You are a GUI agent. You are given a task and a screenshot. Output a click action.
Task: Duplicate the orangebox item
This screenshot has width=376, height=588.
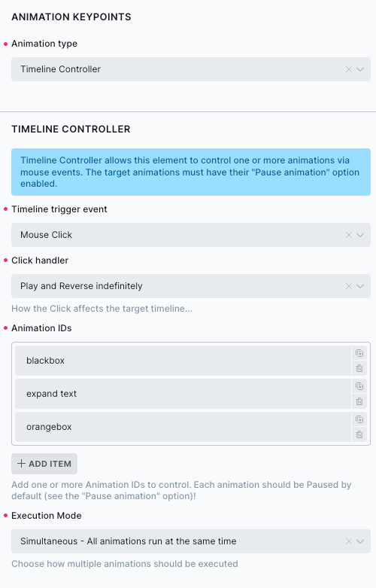point(359,419)
